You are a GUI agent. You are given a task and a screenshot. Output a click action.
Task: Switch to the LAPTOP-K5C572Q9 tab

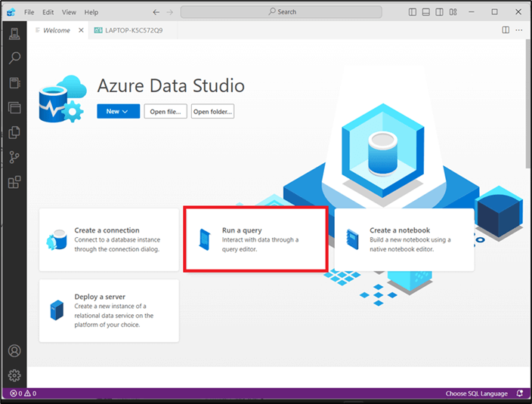coord(133,30)
